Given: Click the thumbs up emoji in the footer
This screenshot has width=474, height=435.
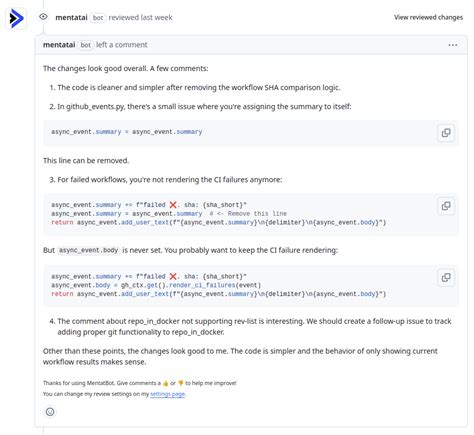Looking at the screenshot, I should coord(165,383).
